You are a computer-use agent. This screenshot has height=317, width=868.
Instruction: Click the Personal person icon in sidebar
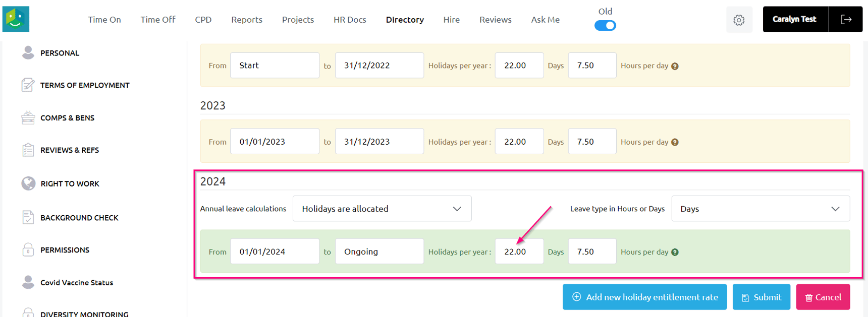[28, 52]
